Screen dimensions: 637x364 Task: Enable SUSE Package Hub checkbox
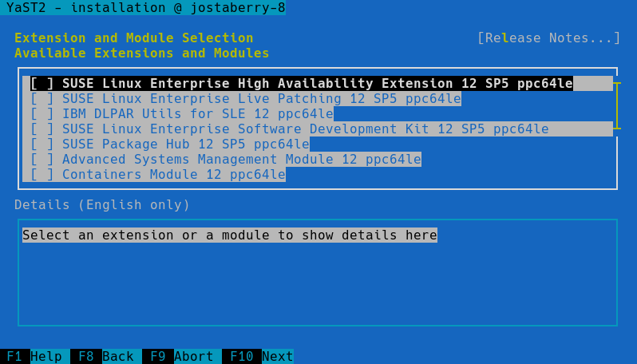coord(42,144)
